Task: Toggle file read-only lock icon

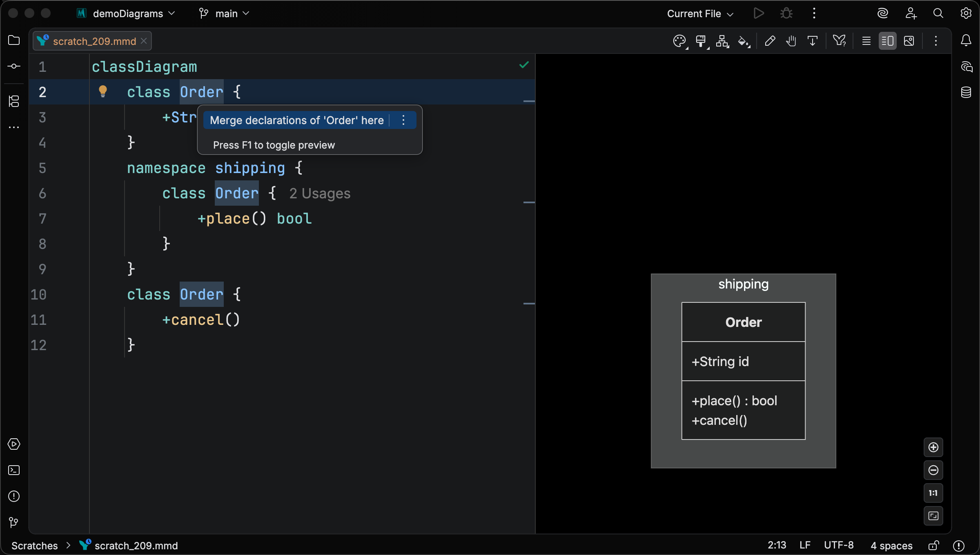Action: click(x=933, y=546)
